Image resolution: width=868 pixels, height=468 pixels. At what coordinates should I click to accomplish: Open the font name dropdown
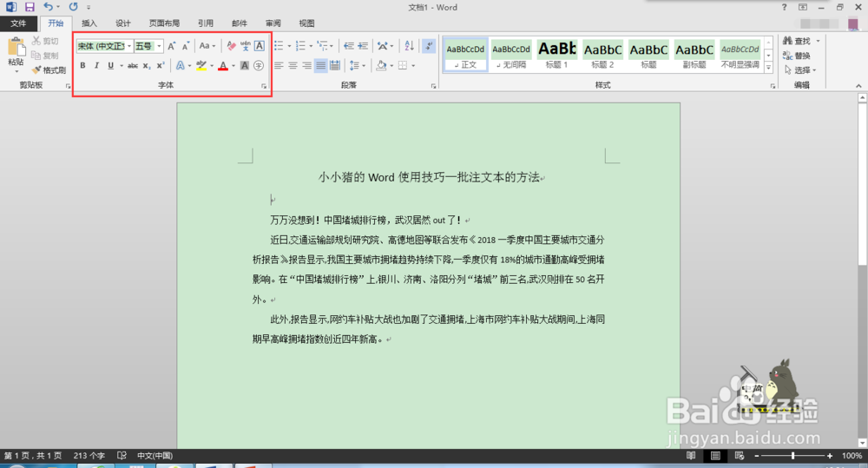129,46
